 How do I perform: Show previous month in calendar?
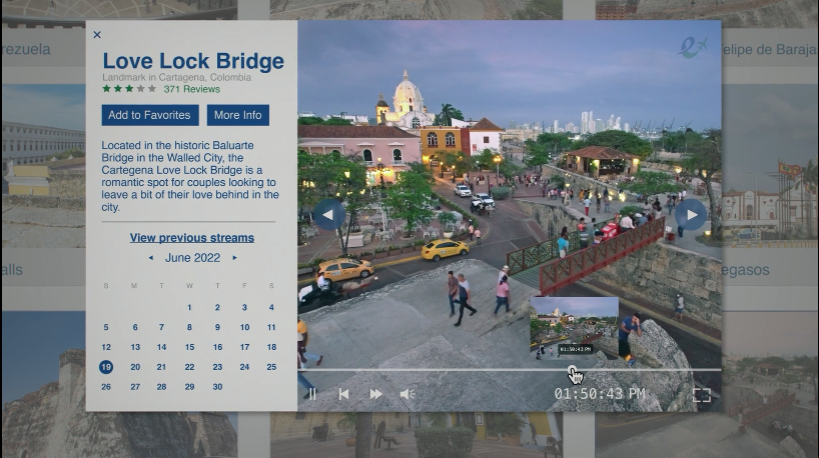click(x=151, y=258)
